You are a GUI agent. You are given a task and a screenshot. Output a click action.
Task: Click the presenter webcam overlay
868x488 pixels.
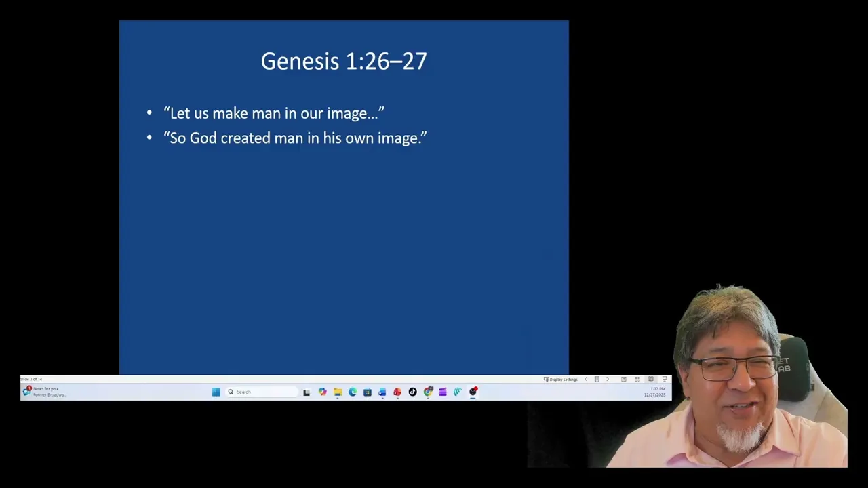tap(688, 376)
